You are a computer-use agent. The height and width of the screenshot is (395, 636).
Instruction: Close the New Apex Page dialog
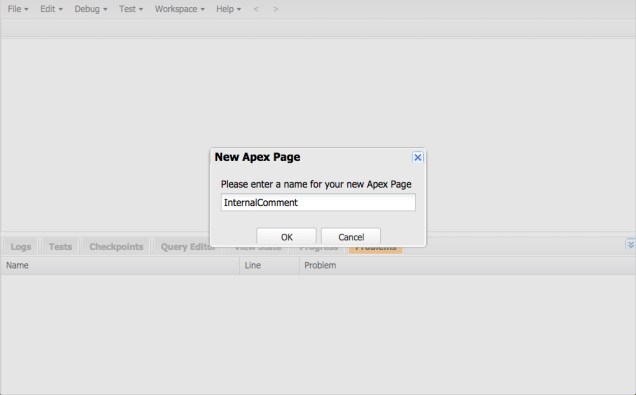point(417,157)
